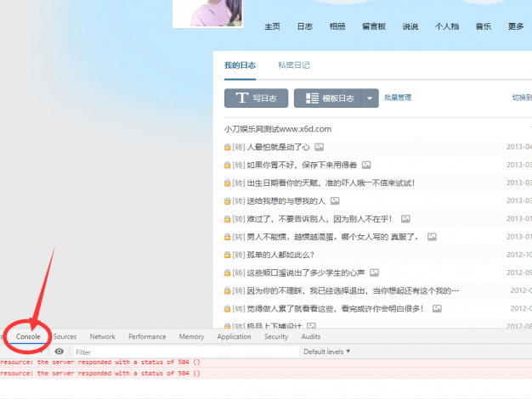Open the 主页 navigation item

273,26
